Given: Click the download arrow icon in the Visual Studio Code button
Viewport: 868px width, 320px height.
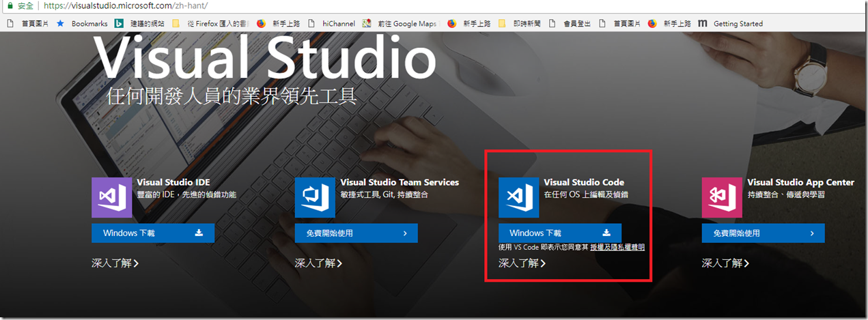Looking at the screenshot, I should [606, 233].
